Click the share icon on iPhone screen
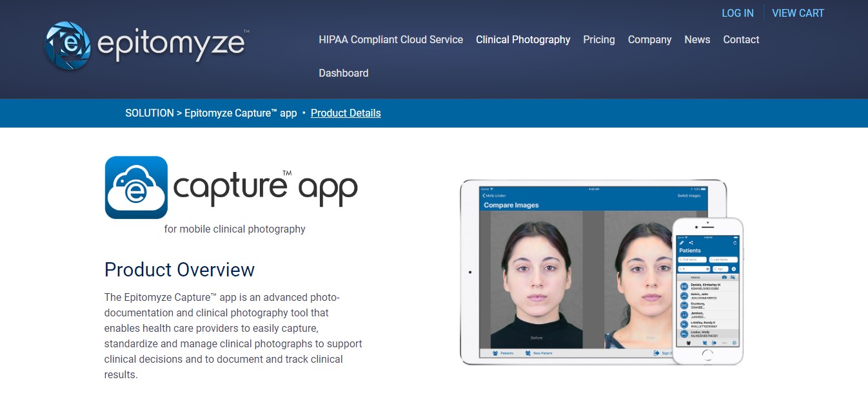 pos(691,243)
